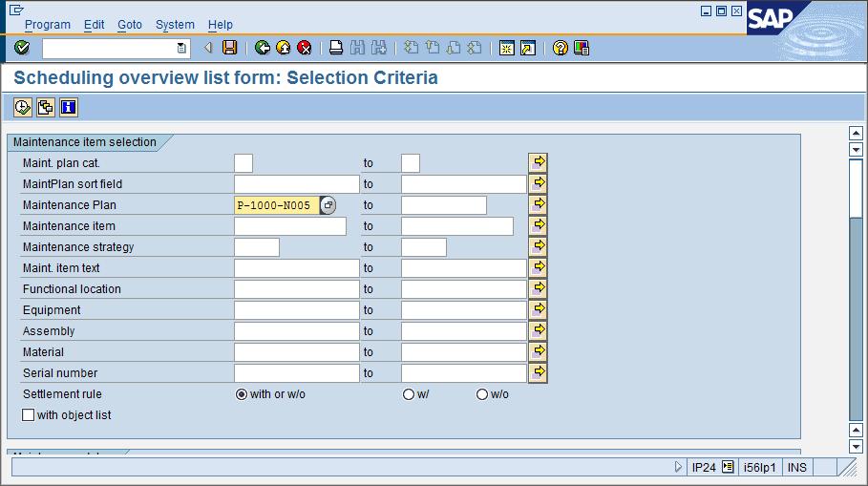This screenshot has width=868, height=486.
Task: Click the Next page icon
Action: (x=454, y=48)
